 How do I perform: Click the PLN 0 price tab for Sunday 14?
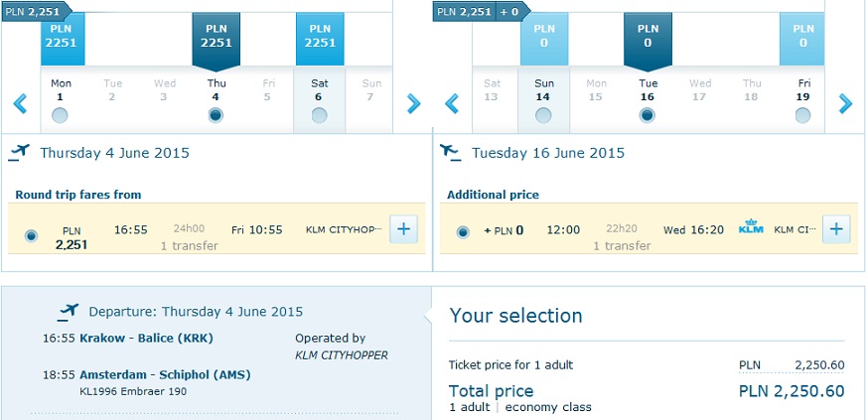544,39
